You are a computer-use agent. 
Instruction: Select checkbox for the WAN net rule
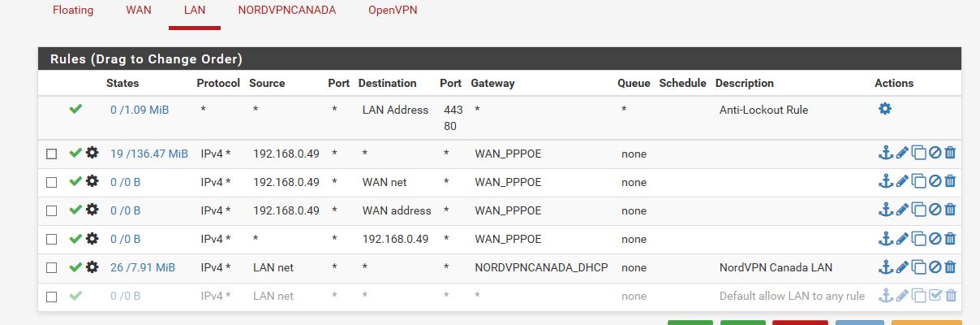click(51, 183)
